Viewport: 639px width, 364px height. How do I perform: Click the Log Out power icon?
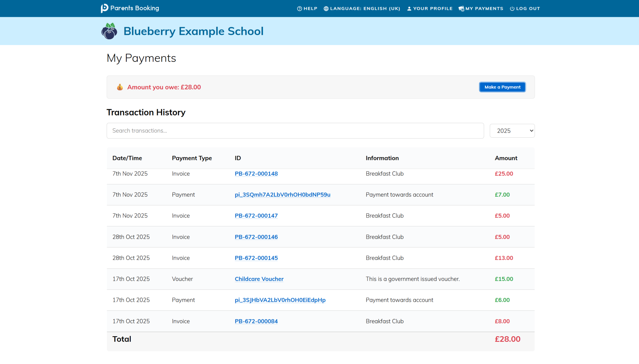[x=512, y=9]
